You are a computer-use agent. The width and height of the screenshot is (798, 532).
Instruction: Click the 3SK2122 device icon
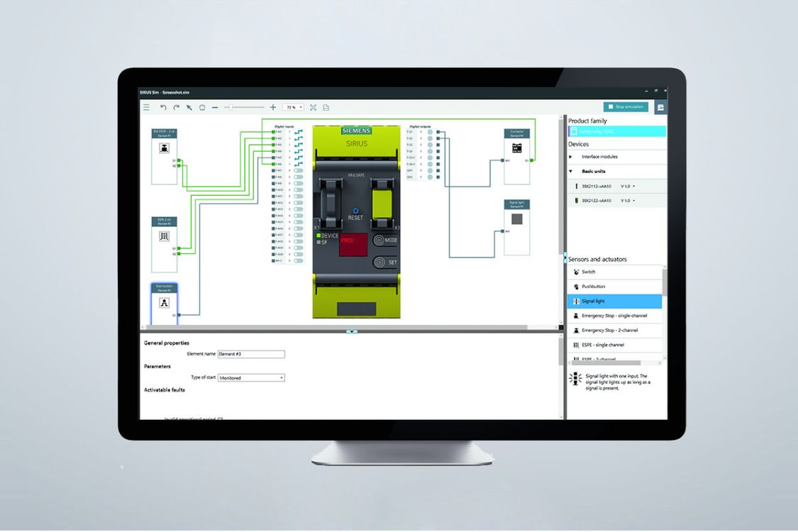576,201
